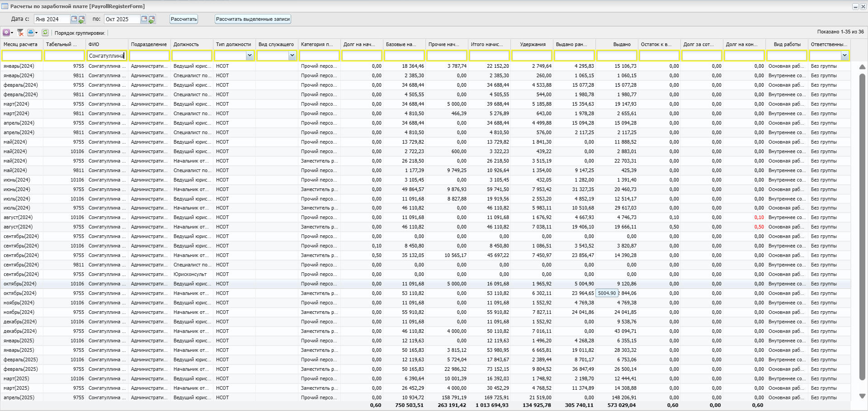Screen dimensions: 868x411
Task: Open the calendar picker for end date
Action: coord(144,19)
